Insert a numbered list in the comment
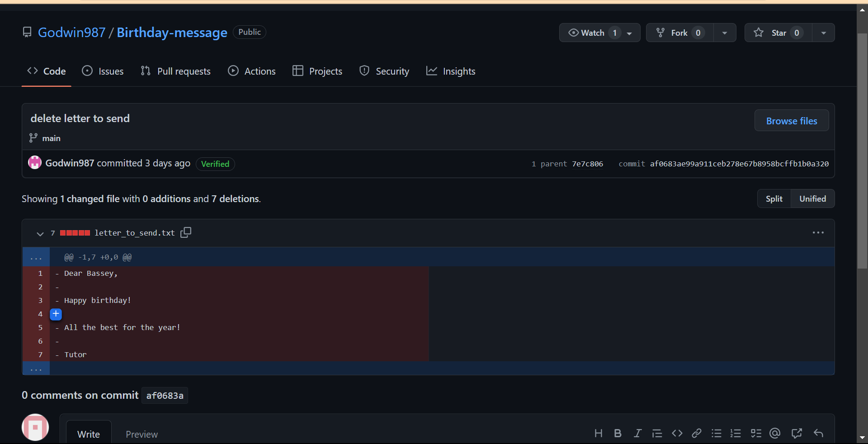Viewport: 868px width, 444px height. (x=736, y=434)
